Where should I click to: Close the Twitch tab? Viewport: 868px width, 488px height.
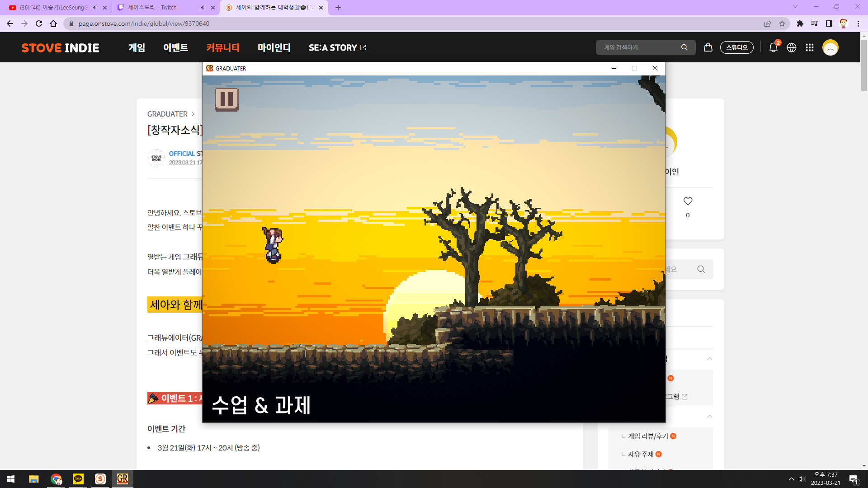coord(213,8)
